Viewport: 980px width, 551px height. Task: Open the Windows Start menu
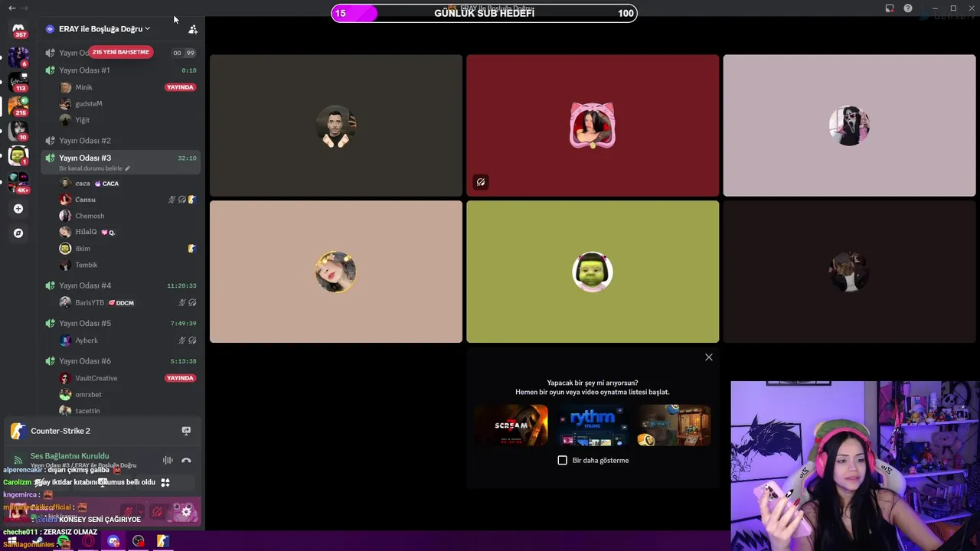click(x=13, y=541)
